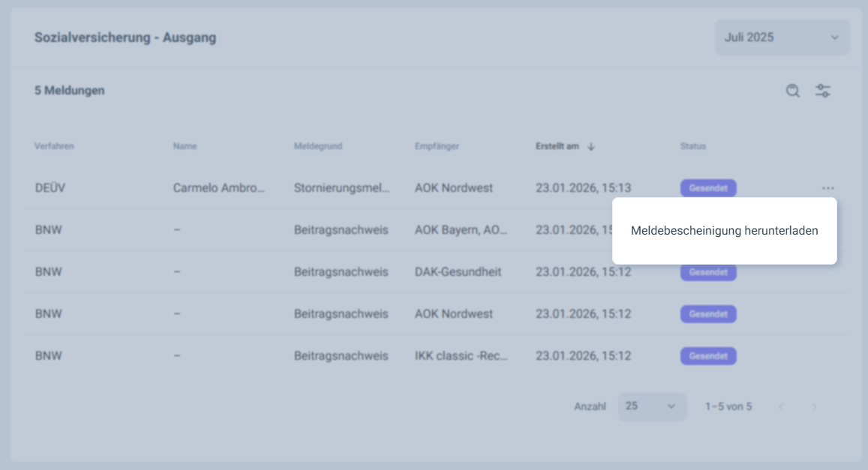868x470 pixels.
Task: Click the DAK-Gesundheit recipient row
Action: 458,272
